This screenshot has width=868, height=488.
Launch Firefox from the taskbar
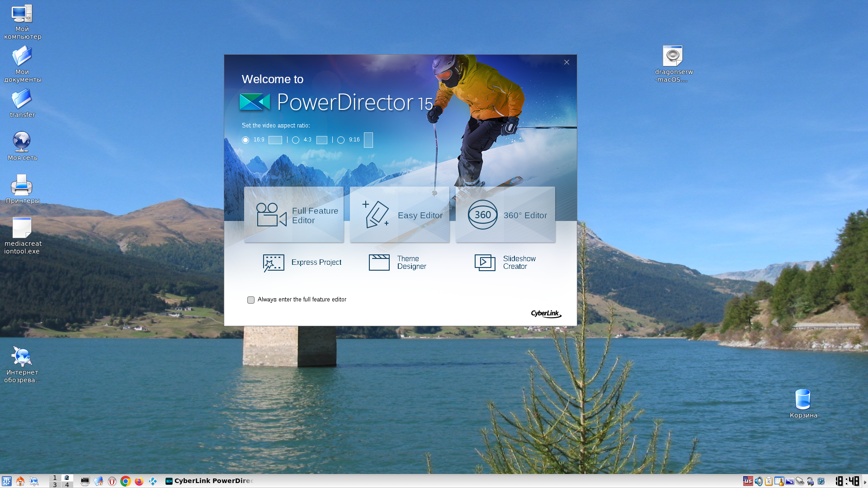tap(139, 481)
